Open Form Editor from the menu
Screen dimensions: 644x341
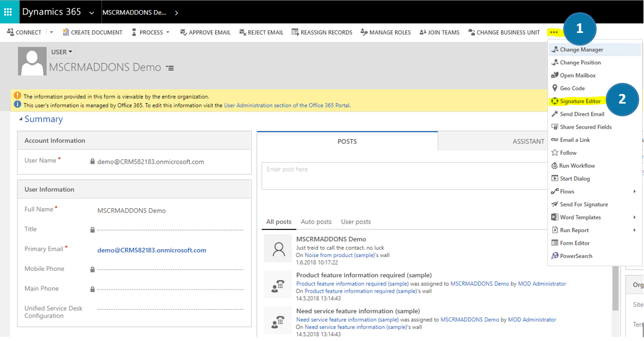595,243
